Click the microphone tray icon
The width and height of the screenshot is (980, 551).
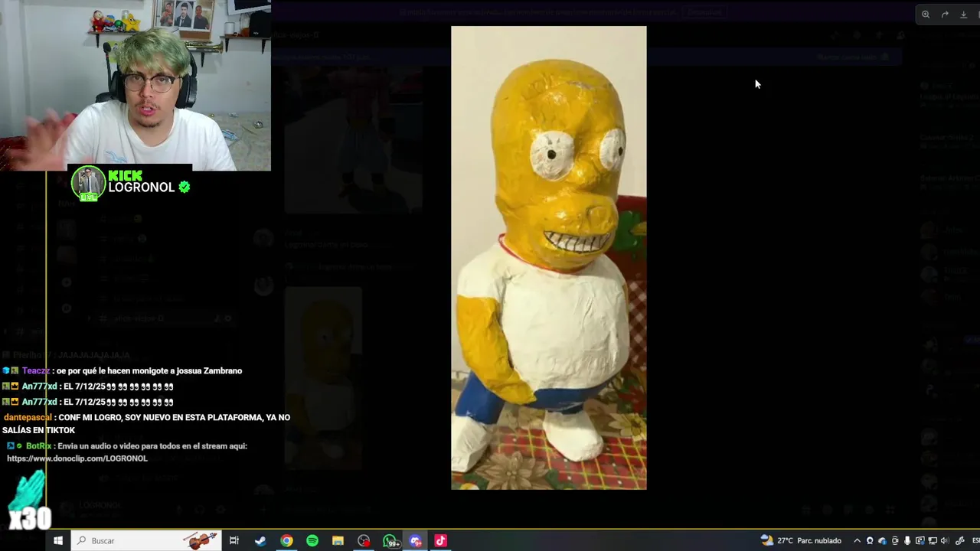click(x=907, y=540)
